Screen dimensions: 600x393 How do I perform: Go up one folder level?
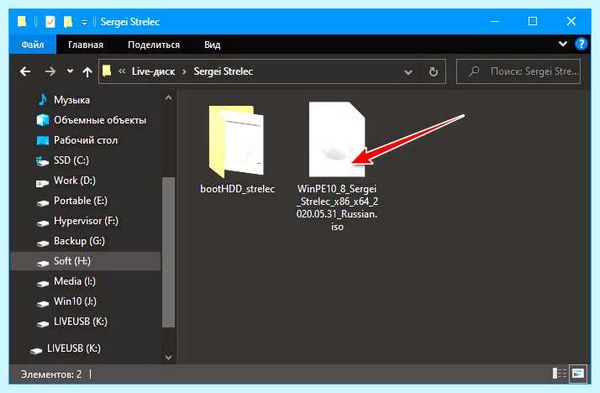[87, 72]
